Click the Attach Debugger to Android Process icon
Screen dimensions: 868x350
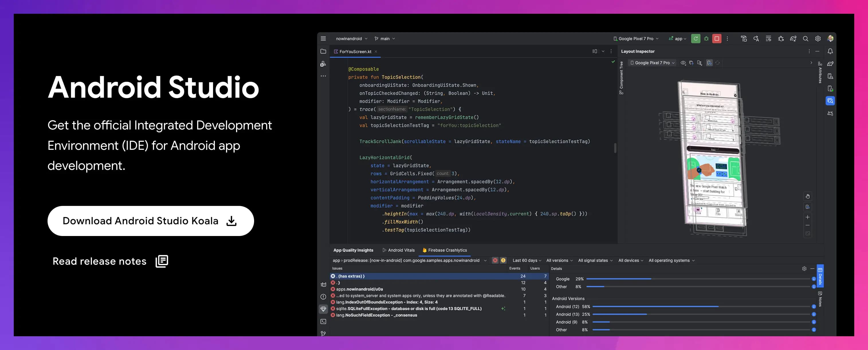click(x=781, y=38)
